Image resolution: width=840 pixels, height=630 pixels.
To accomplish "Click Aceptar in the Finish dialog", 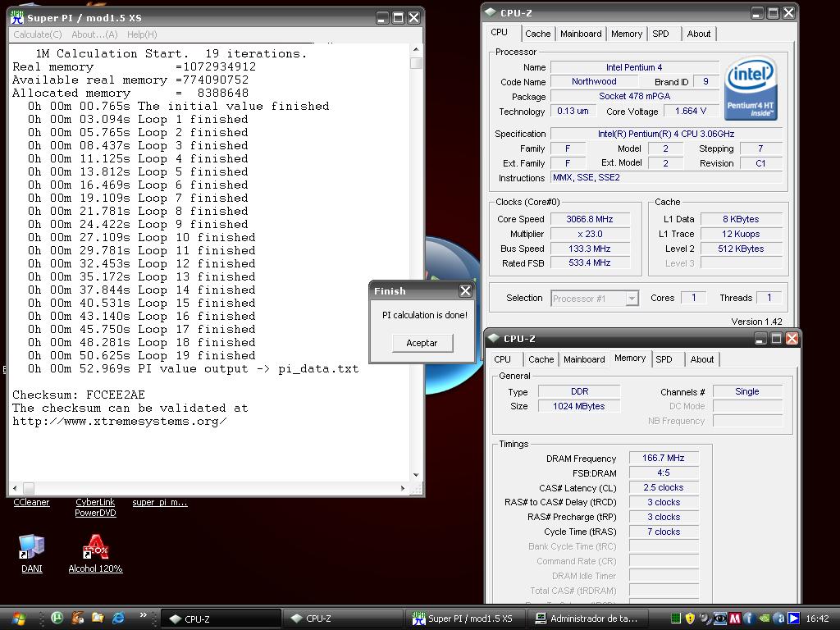I will click(x=422, y=343).
